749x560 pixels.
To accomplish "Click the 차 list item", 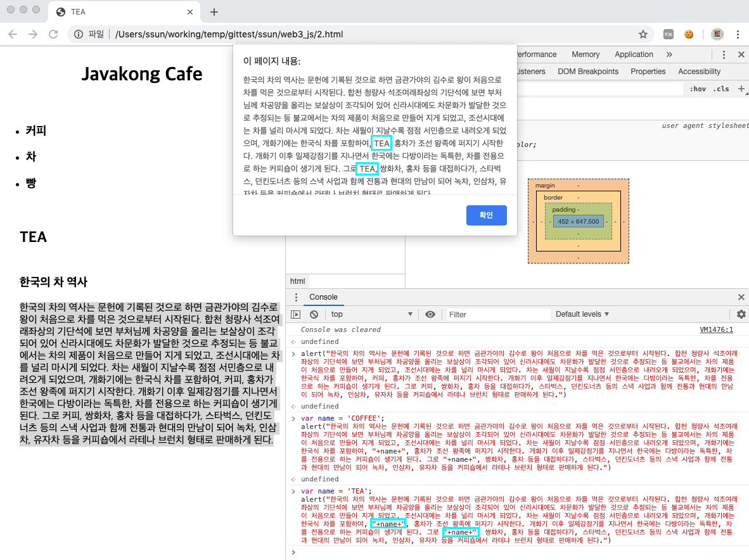I will click(31, 156).
